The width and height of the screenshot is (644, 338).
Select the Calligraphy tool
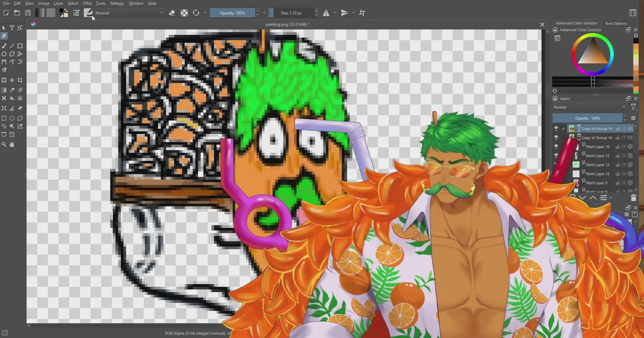(x=4, y=36)
